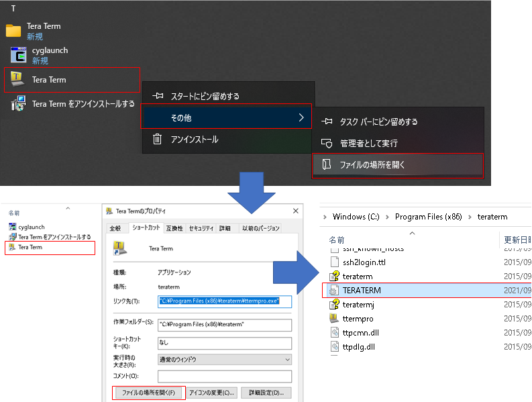Select cyglaunch shortcut in the left file list
This screenshot has width=532, height=402.
coord(27,227)
